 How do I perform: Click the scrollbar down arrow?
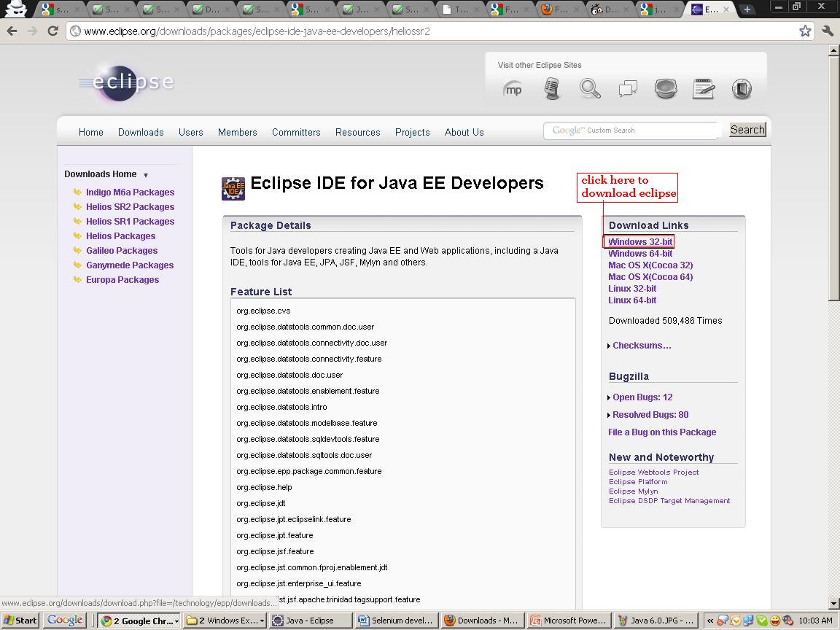(833, 603)
